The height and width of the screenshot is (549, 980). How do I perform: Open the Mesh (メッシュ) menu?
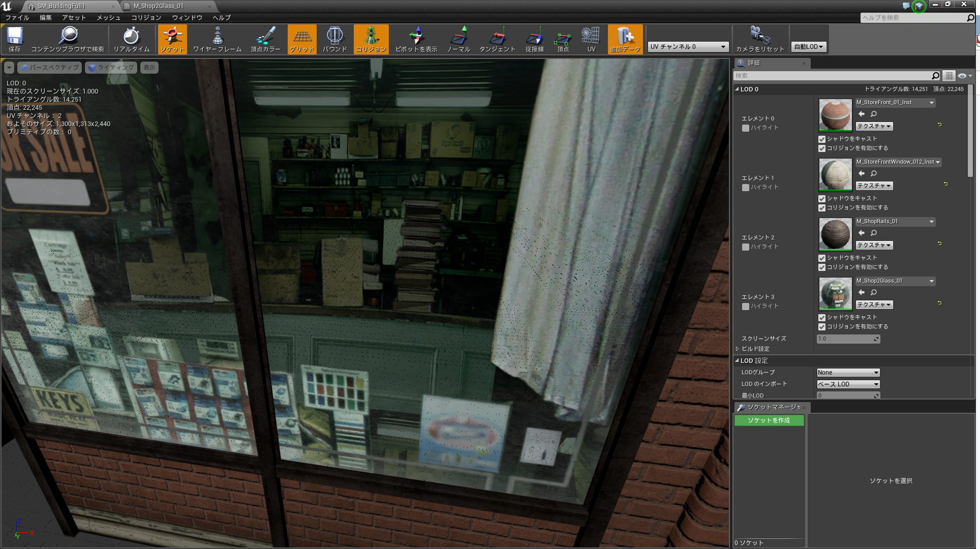pos(108,17)
